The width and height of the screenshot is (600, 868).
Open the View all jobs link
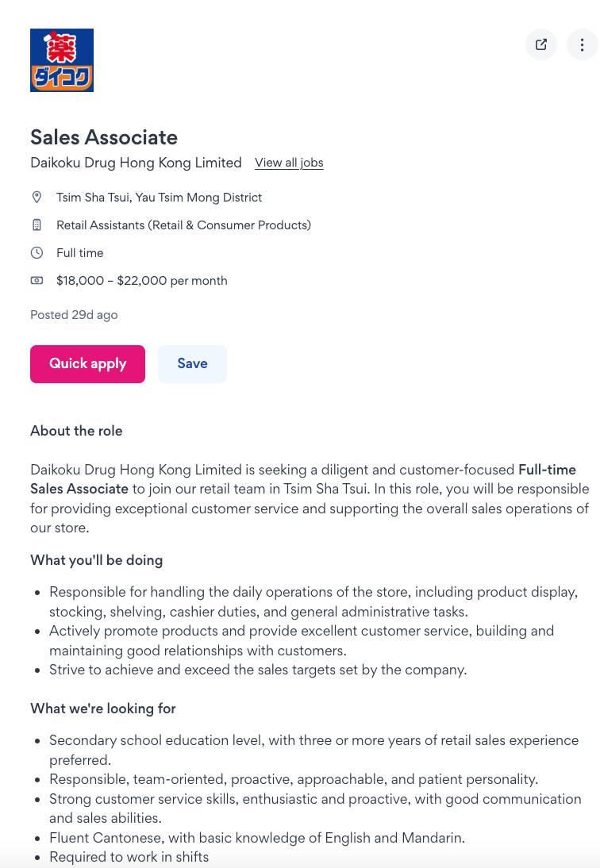tap(289, 163)
